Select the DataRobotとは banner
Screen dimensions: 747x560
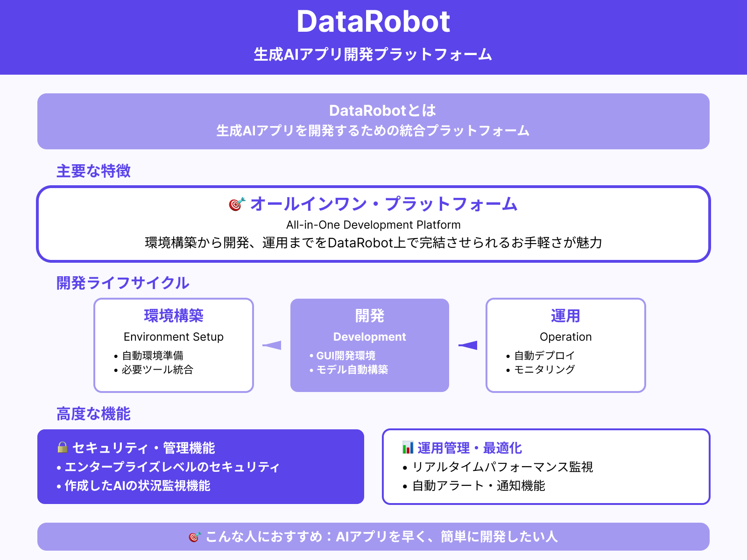[x=373, y=121]
